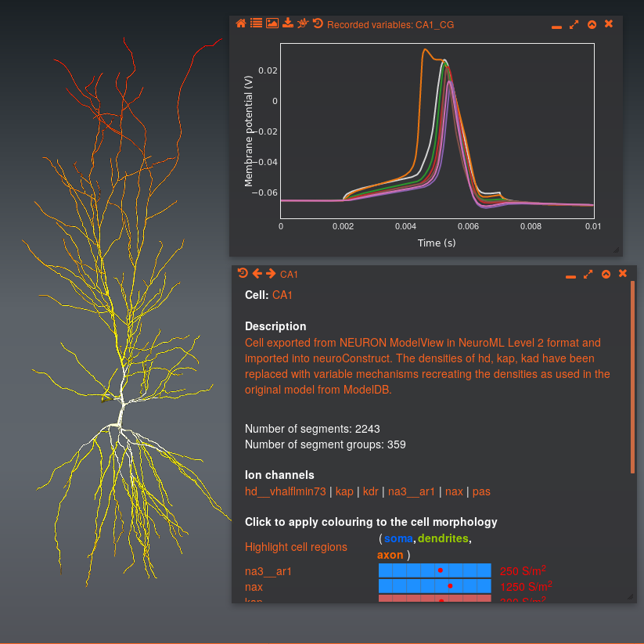Apply na3__ar1 colouring to morphology
This screenshot has width=644, height=644.
268,571
